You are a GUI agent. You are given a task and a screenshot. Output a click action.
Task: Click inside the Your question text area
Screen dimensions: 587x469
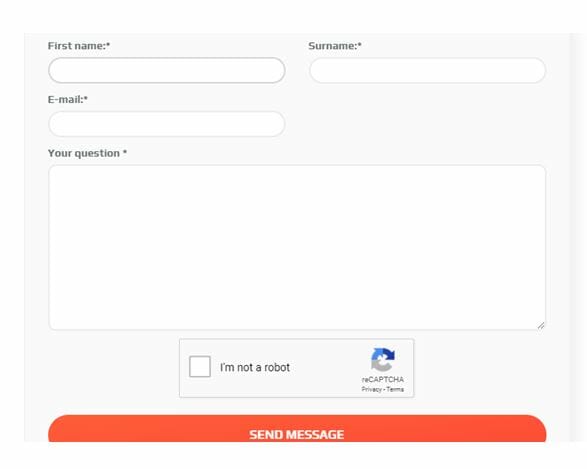297,247
